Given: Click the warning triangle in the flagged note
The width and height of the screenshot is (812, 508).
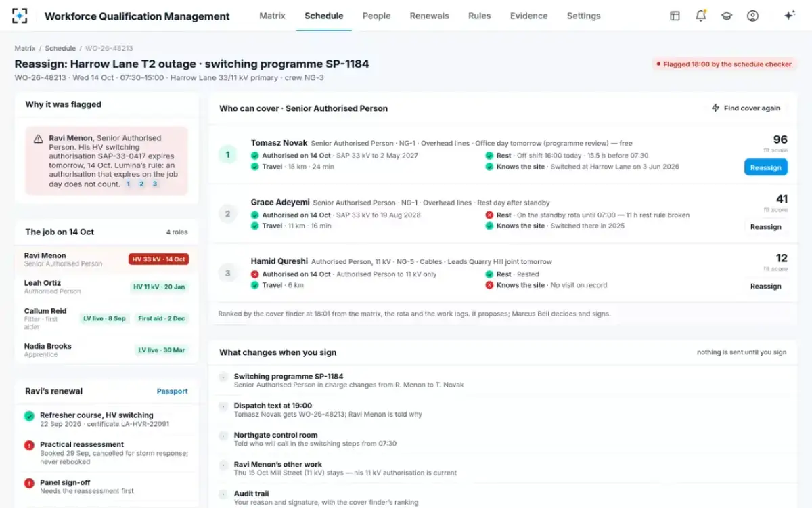Looking at the screenshot, I should pos(39,138).
